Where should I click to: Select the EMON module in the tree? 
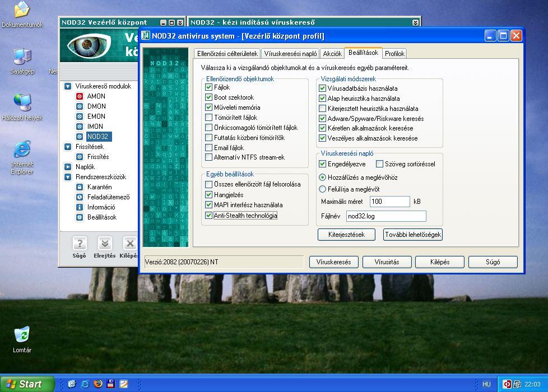(x=90, y=116)
